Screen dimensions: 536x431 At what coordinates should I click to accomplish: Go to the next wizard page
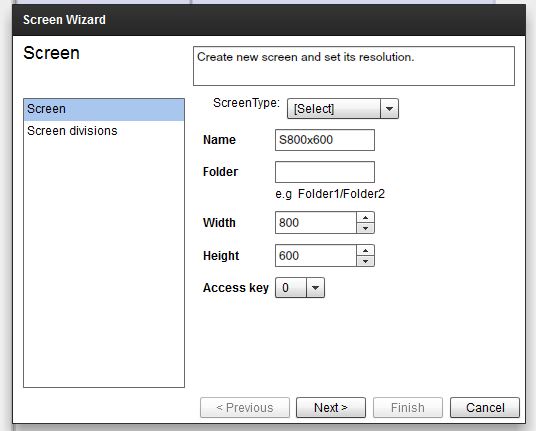tap(331, 407)
